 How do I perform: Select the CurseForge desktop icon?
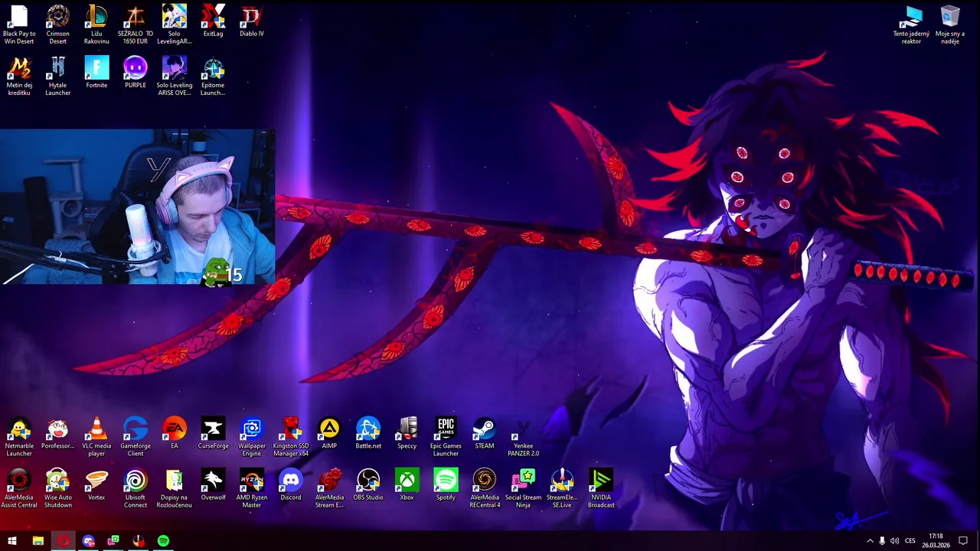click(x=213, y=433)
